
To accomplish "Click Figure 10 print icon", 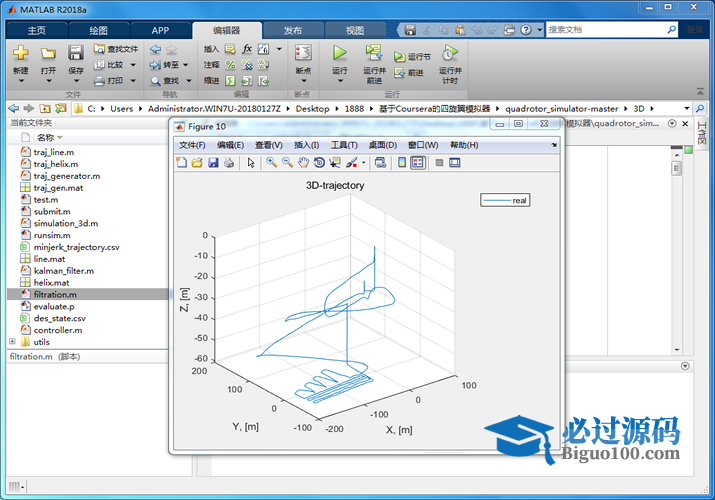I will [x=229, y=163].
